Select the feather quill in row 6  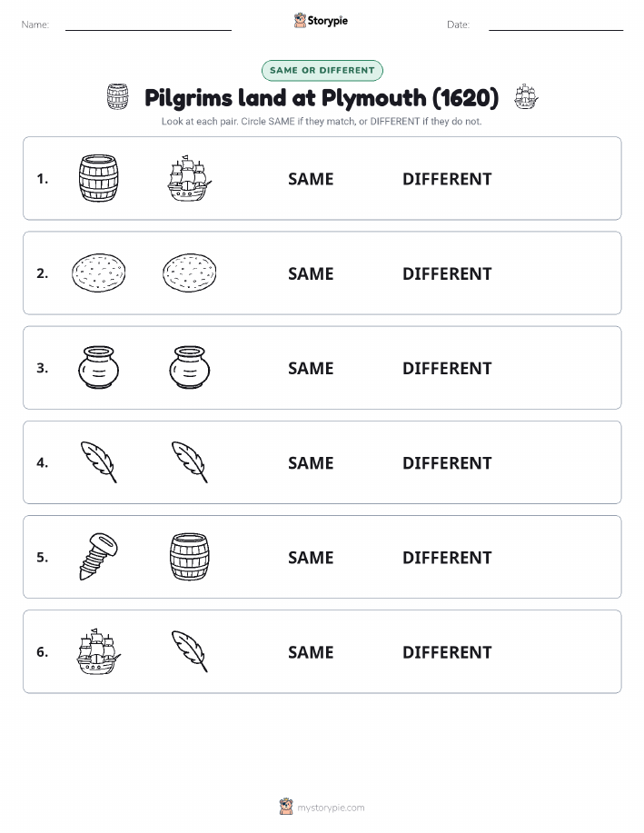click(x=189, y=650)
